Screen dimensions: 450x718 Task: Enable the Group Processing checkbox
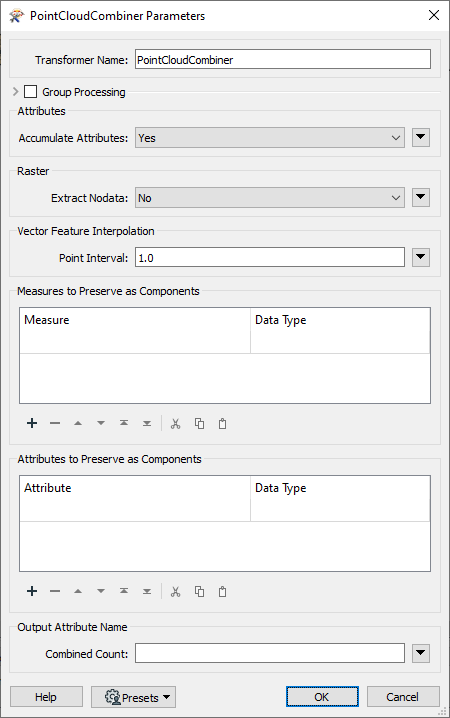pyautogui.click(x=31, y=92)
